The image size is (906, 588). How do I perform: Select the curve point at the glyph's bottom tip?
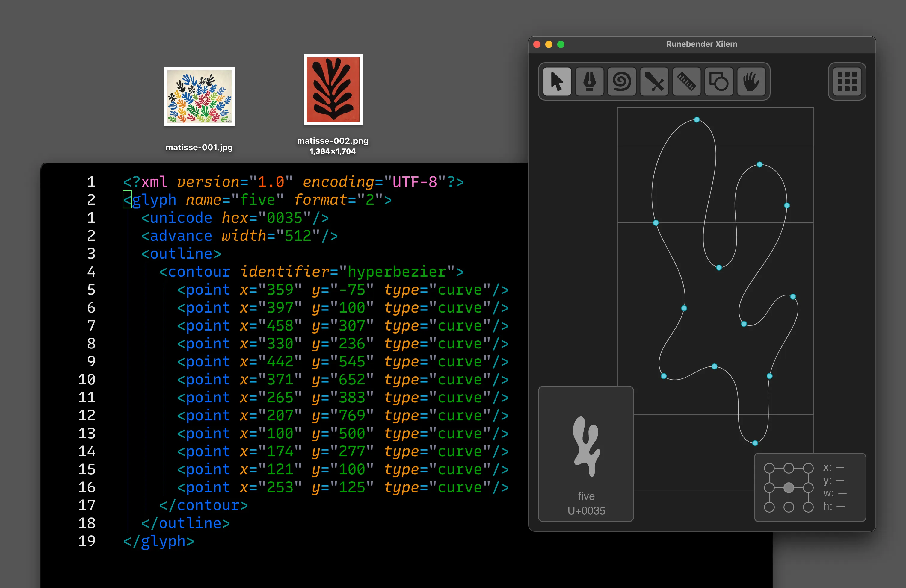pos(755,443)
